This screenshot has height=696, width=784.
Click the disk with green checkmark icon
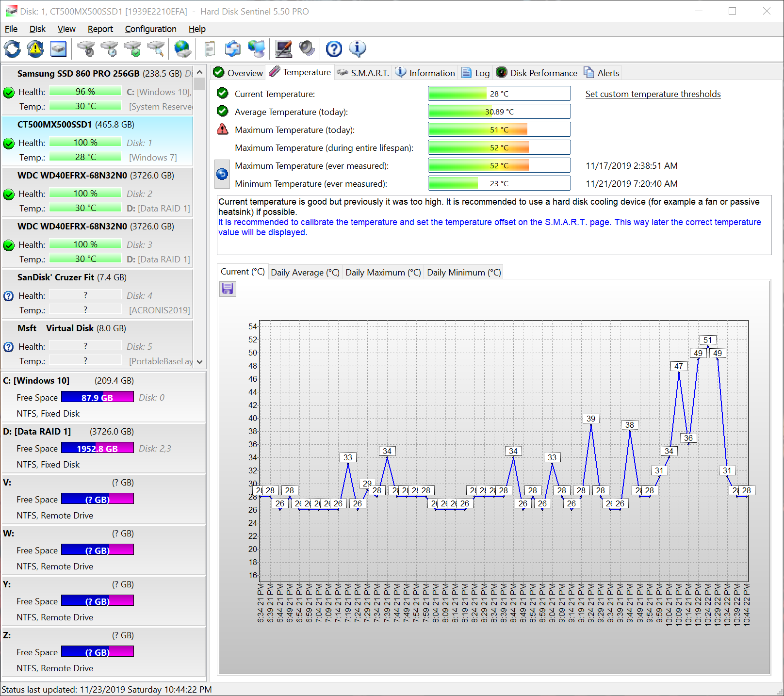pos(132,49)
